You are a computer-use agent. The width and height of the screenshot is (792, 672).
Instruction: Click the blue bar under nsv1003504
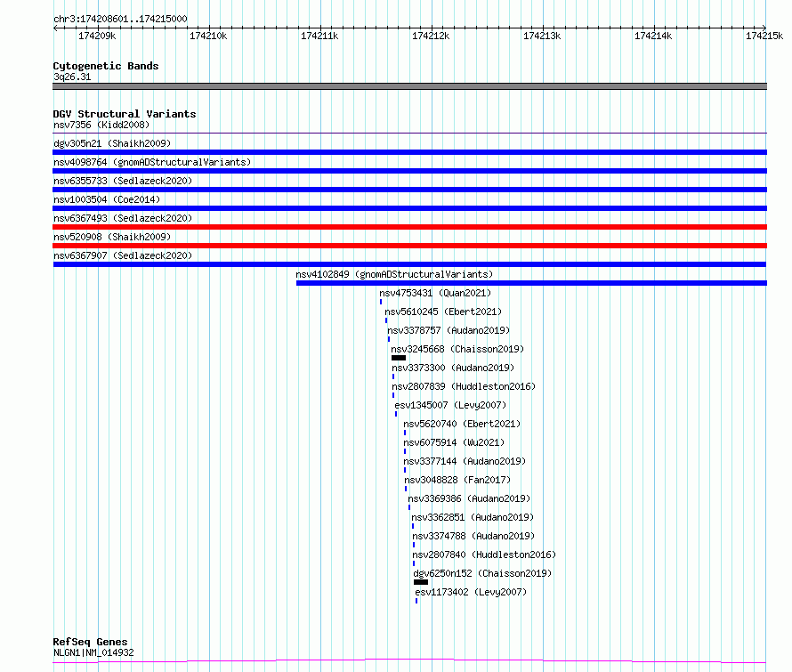click(409, 208)
